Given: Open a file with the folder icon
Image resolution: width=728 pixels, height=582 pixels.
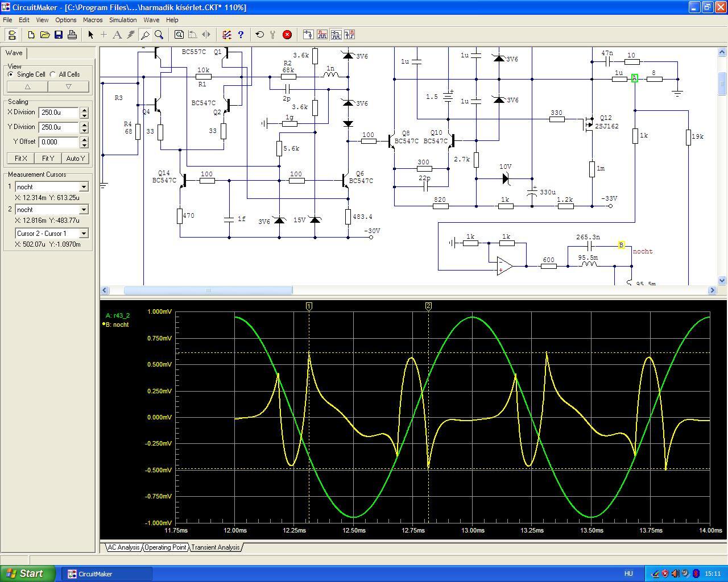Looking at the screenshot, I should [45, 35].
